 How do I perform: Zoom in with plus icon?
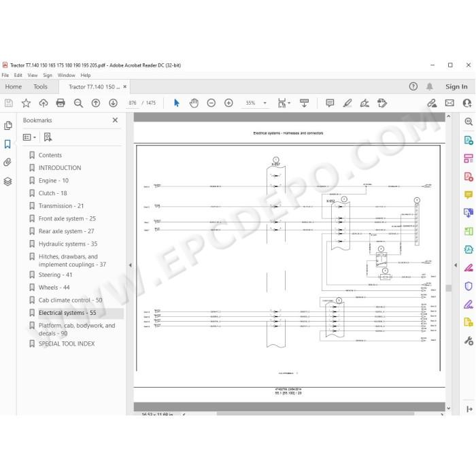click(x=228, y=103)
